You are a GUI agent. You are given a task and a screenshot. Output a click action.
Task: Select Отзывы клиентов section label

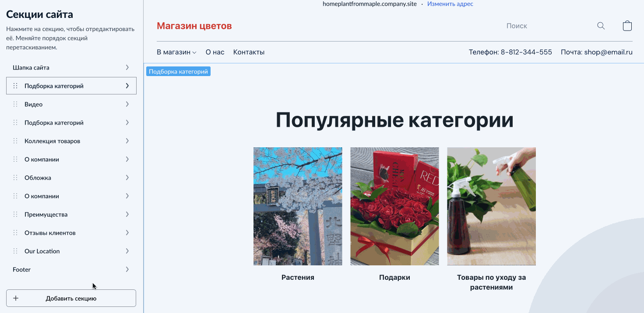click(50, 233)
